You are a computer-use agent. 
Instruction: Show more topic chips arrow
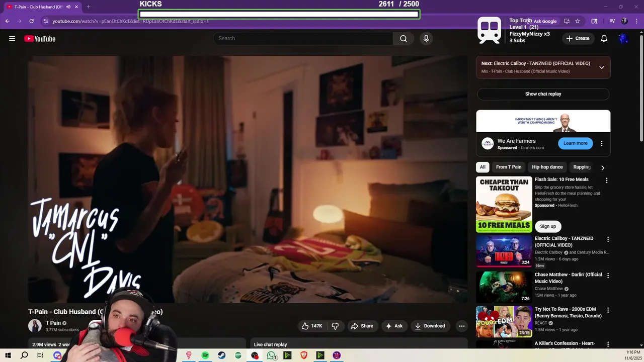pos(603,167)
